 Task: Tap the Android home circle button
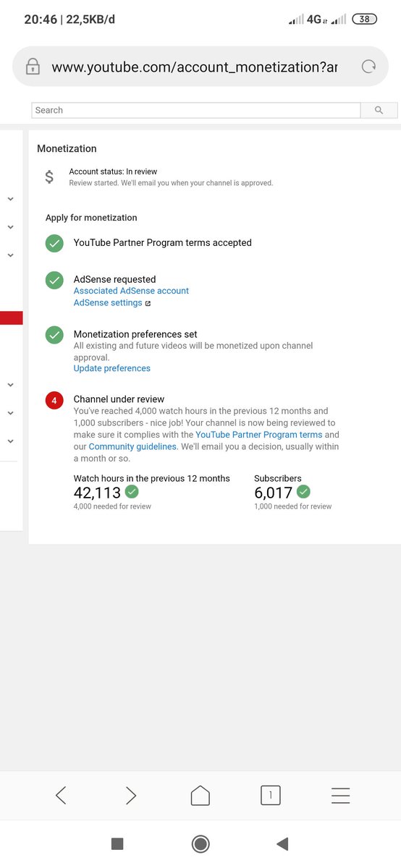pyautogui.click(x=200, y=843)
